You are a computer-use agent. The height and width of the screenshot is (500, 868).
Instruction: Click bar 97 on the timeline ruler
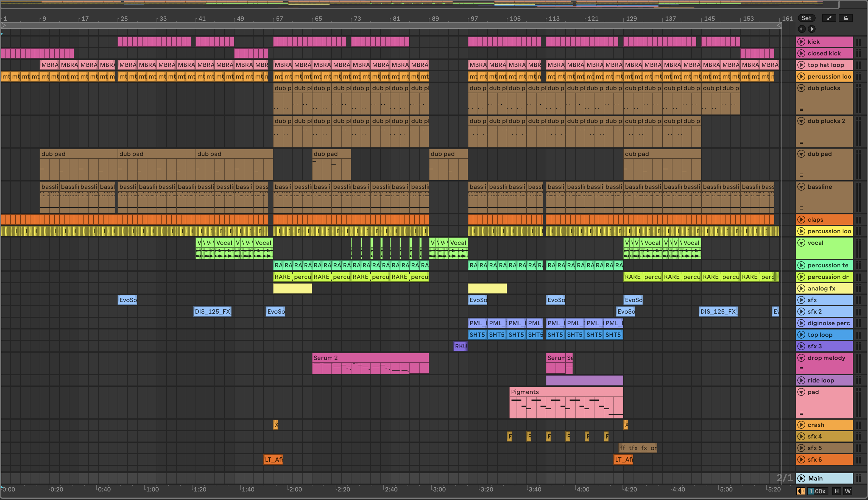coord(474,19)
